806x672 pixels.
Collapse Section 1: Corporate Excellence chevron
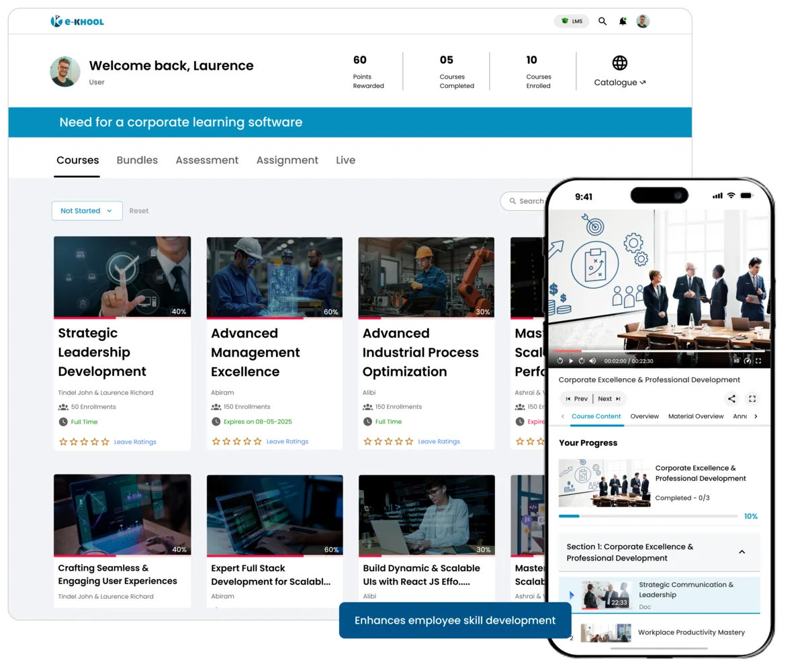[x=742, y=552]
